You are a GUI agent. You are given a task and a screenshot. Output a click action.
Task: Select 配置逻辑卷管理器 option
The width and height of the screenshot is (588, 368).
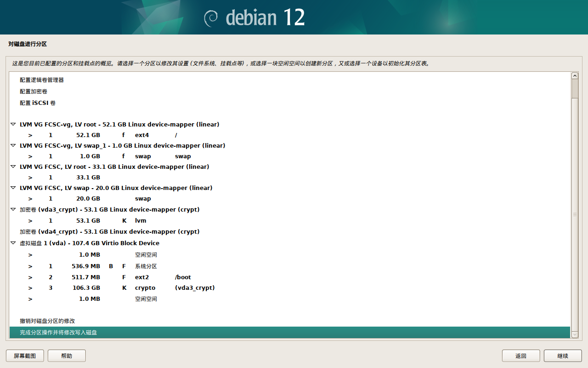point(290,80)
